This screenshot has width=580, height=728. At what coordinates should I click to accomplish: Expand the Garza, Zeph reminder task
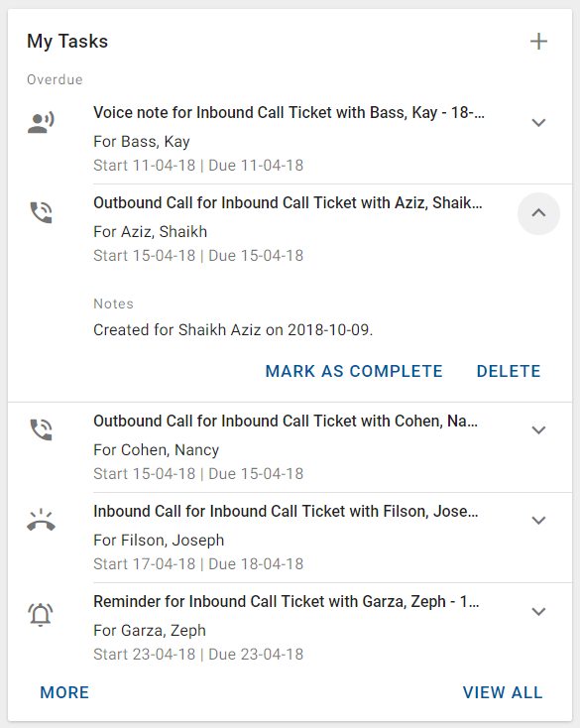[538, 612]
